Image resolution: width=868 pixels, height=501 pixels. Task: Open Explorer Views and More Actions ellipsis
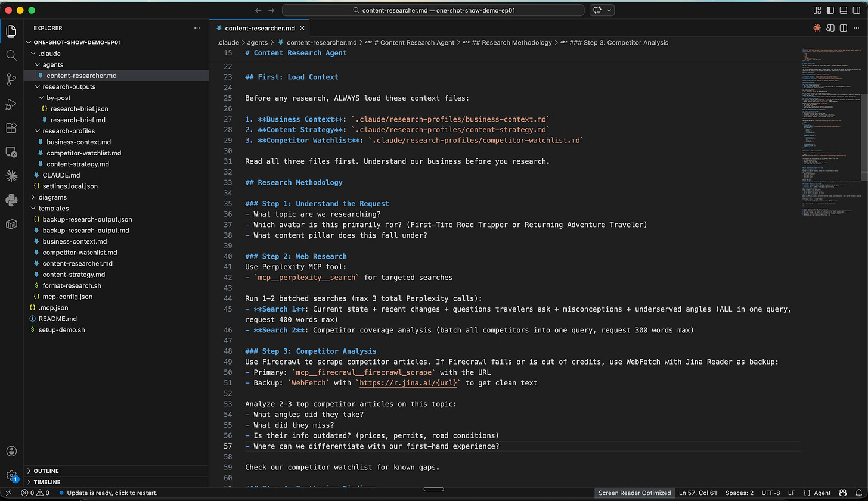(197, 28)
